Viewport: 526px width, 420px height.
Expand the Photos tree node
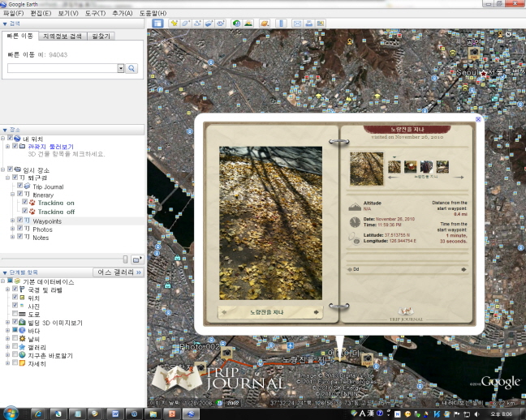tap(12, 229)
